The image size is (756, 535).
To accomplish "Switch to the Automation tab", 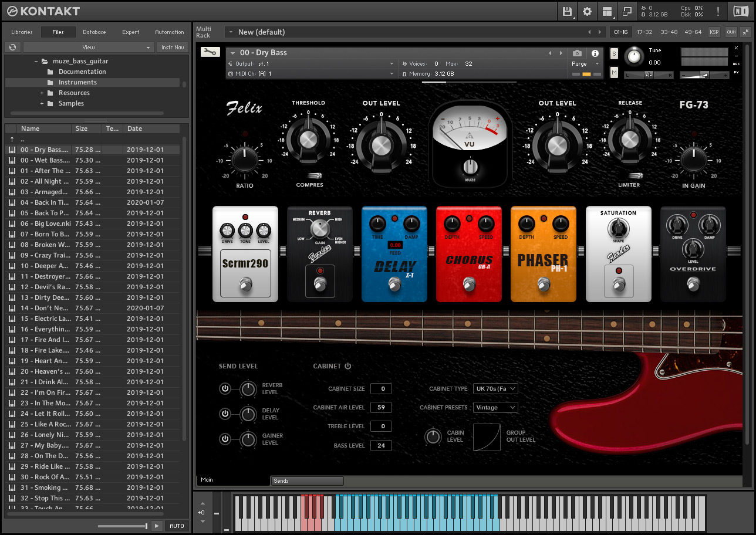I will pos(170,32).
